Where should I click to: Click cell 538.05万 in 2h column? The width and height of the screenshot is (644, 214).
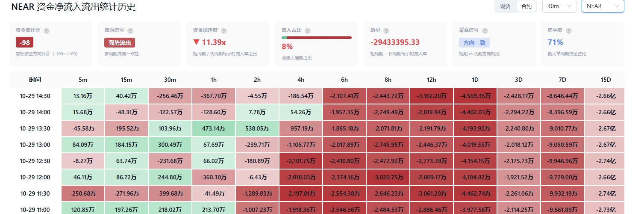pos(258,128)
